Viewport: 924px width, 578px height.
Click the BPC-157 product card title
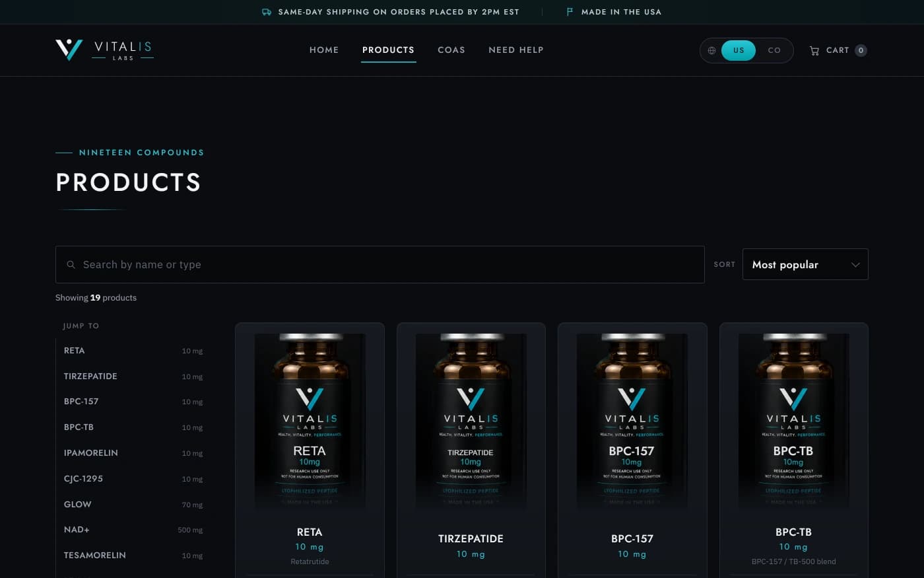tap(632, 538)
